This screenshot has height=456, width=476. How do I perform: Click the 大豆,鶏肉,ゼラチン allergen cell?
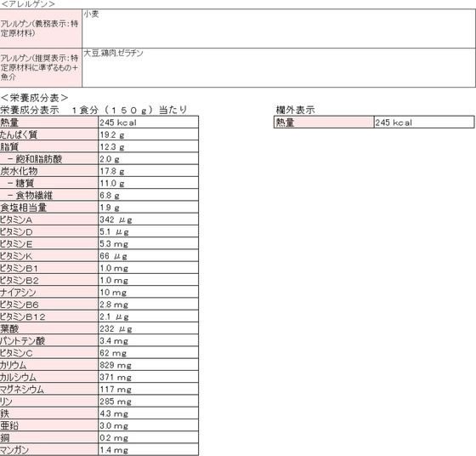coord(279,67)
